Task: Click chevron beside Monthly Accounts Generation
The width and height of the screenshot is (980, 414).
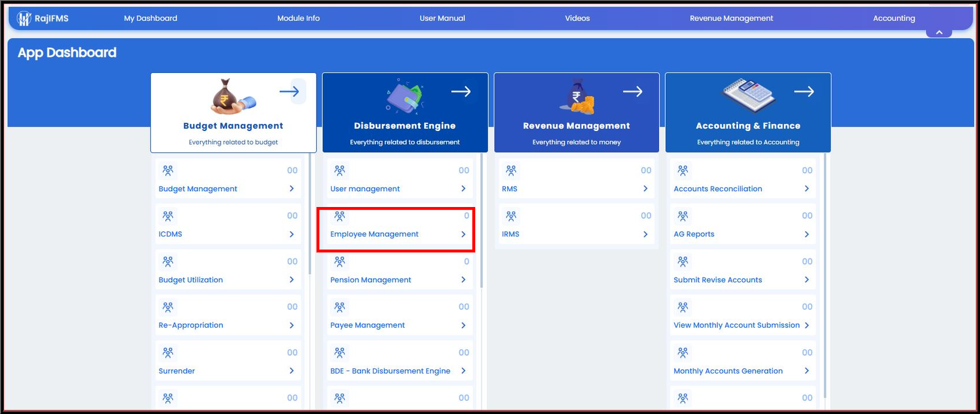Action: pos(807,371)
